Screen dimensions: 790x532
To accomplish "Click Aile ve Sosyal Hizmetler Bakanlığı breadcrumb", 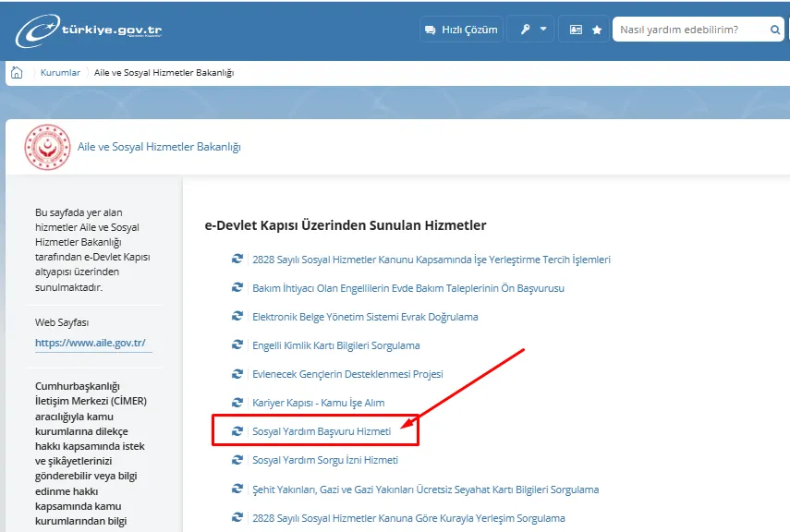I will (x=164, y=73).
